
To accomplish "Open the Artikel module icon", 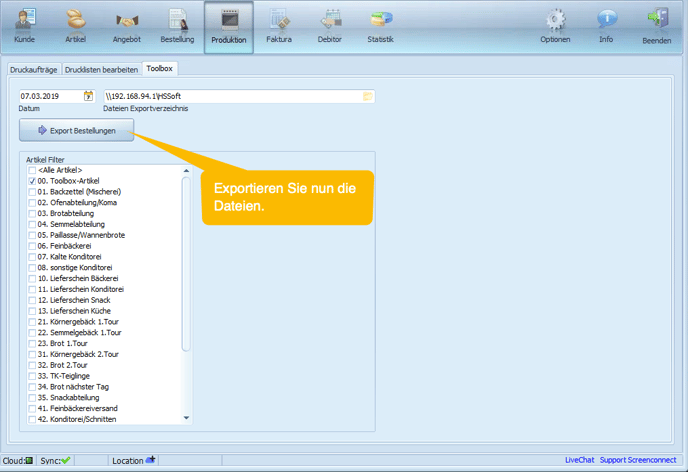I will tap(76, 20).
